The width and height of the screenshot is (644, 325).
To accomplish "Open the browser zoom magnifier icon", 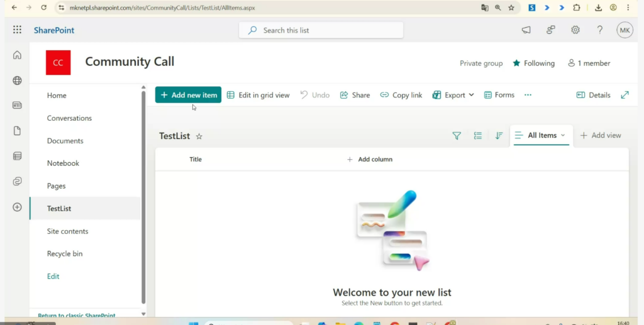I will pos(498,8).
